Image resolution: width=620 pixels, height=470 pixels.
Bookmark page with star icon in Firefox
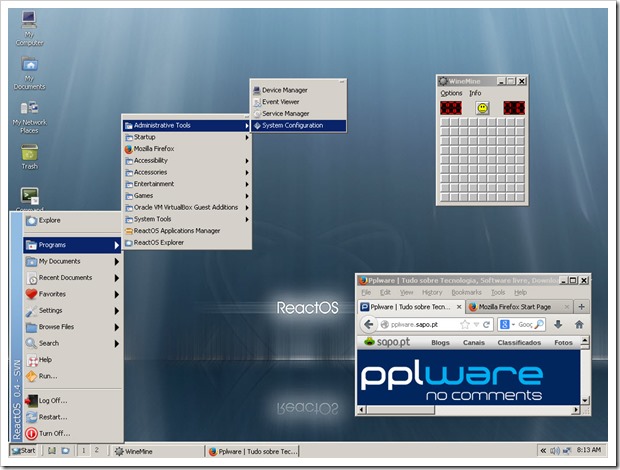pyautogui.click(x=465, y=325)
